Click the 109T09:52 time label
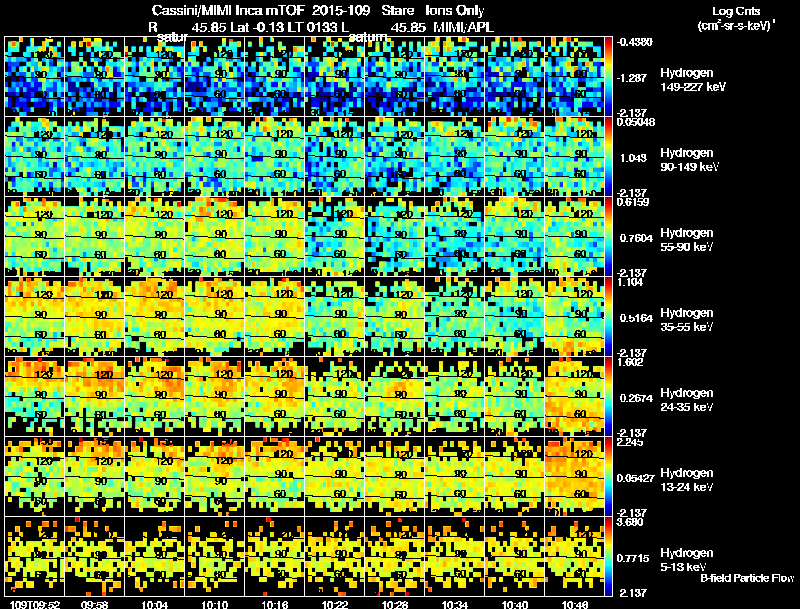The height and width of the screenshot is (609, 800). point(35,604)
